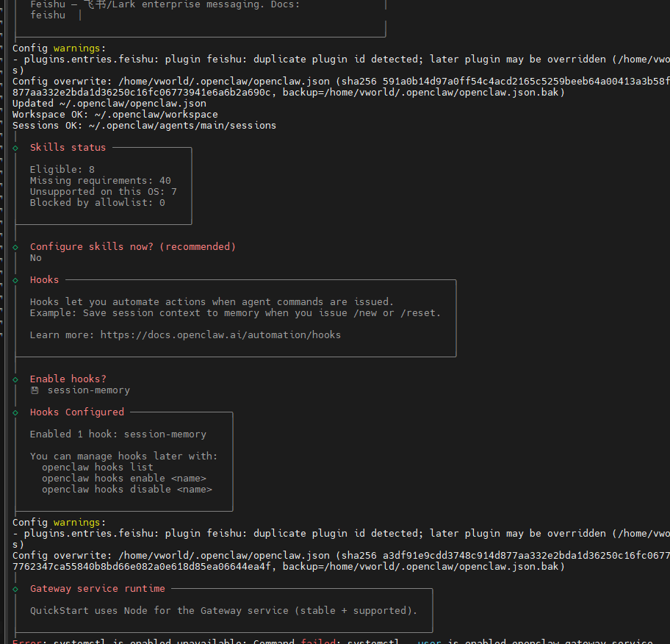
Task: Click the diamond marker beside Skills status
Action: click(x=15, y=148)
